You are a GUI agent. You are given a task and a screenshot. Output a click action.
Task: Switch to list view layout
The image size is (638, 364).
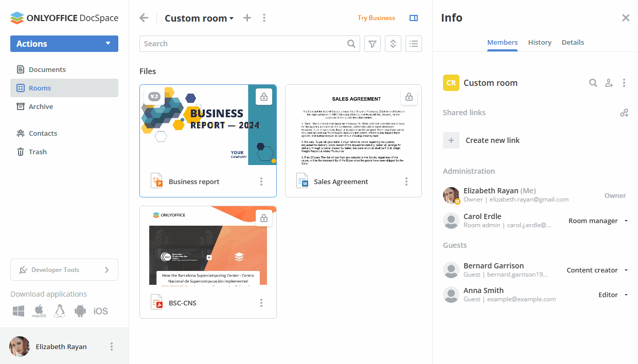point(414,44)
